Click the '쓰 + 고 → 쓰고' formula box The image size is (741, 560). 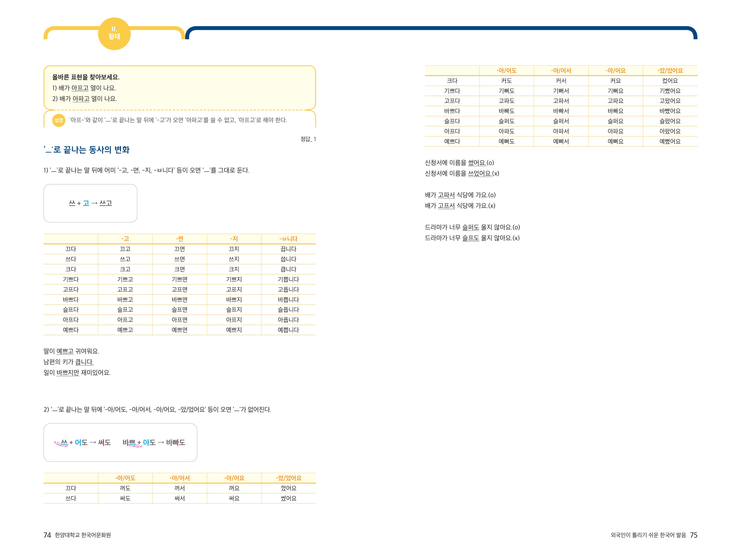pyautogui.click(x=90, y=203)
